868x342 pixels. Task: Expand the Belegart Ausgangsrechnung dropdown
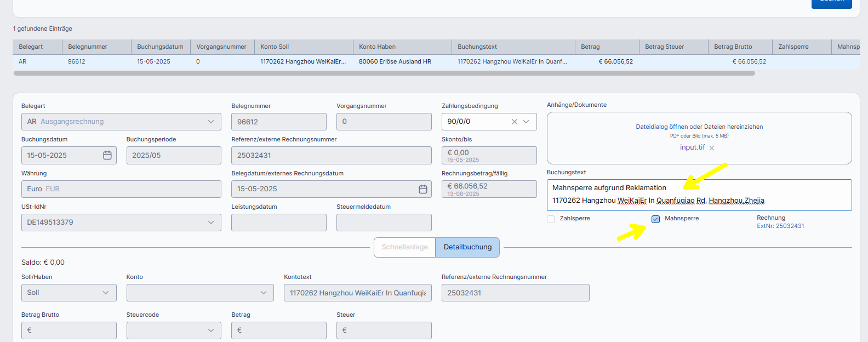(x=211, y=122)
